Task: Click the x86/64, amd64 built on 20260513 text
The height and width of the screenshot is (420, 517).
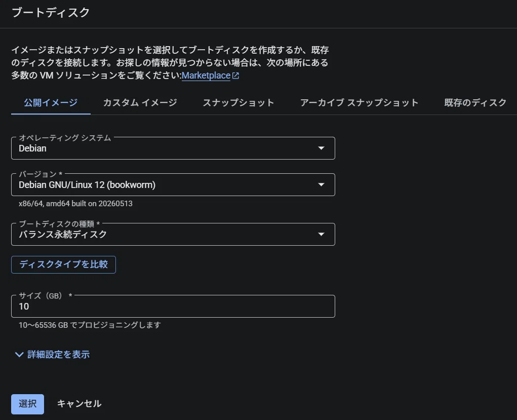Action: 75,204
